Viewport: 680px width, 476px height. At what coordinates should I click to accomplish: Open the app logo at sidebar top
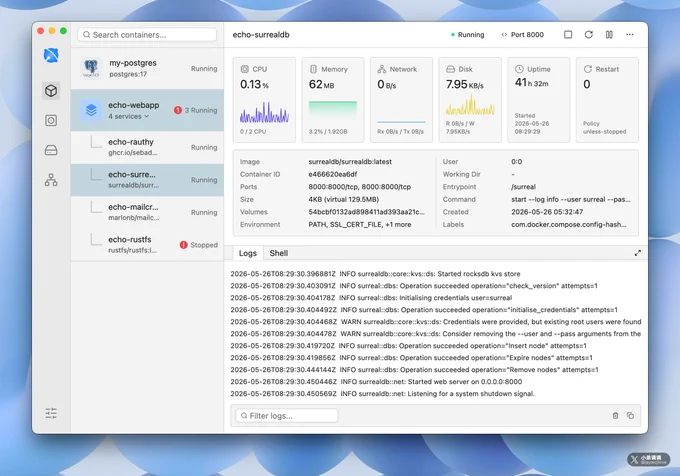(51, 55)
